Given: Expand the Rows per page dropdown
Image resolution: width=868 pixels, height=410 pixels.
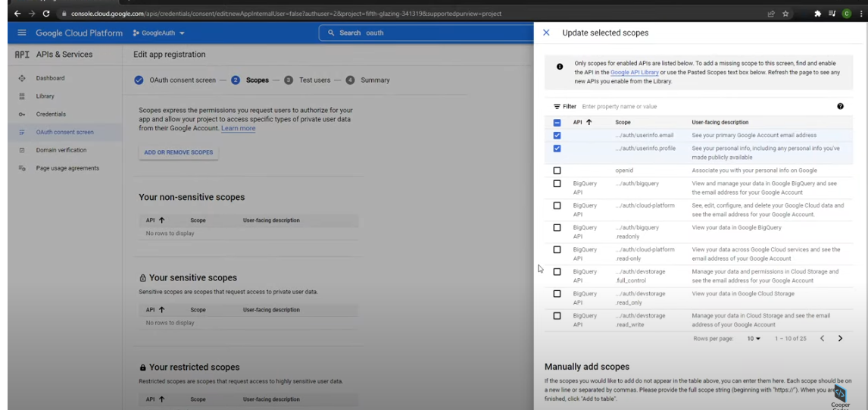Looking at the screenshot, I should tap(754, 339).
